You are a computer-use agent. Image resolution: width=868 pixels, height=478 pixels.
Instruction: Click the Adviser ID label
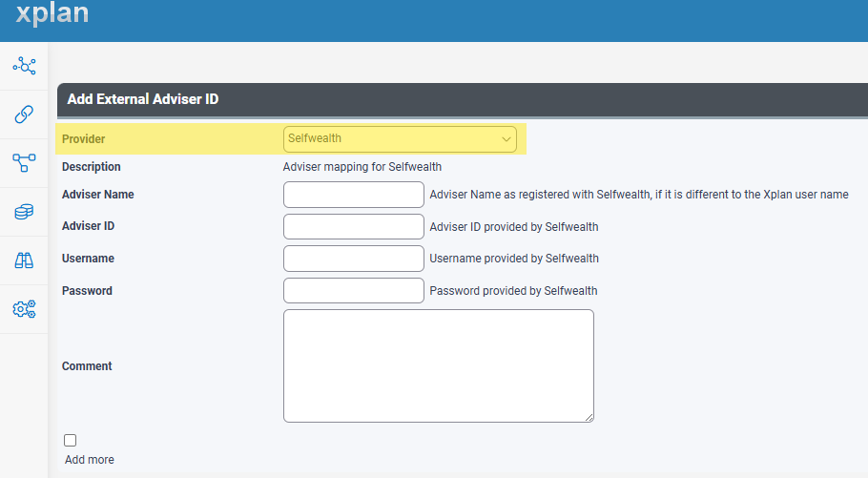click(88, 226)
